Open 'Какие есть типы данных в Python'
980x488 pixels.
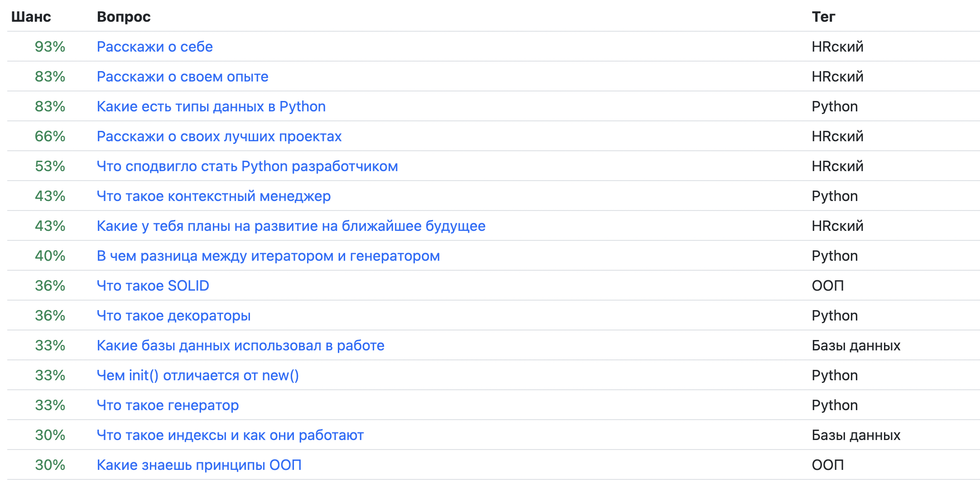point(211,106)
